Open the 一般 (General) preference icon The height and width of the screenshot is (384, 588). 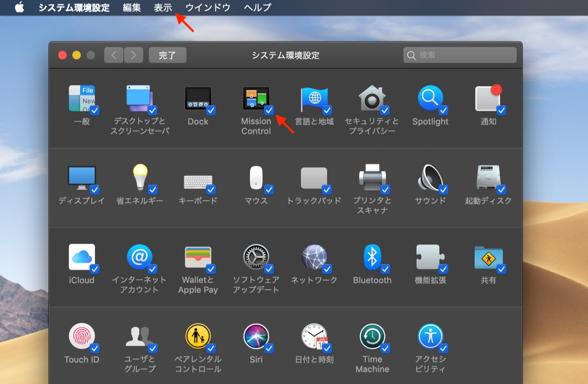point(82,98)
